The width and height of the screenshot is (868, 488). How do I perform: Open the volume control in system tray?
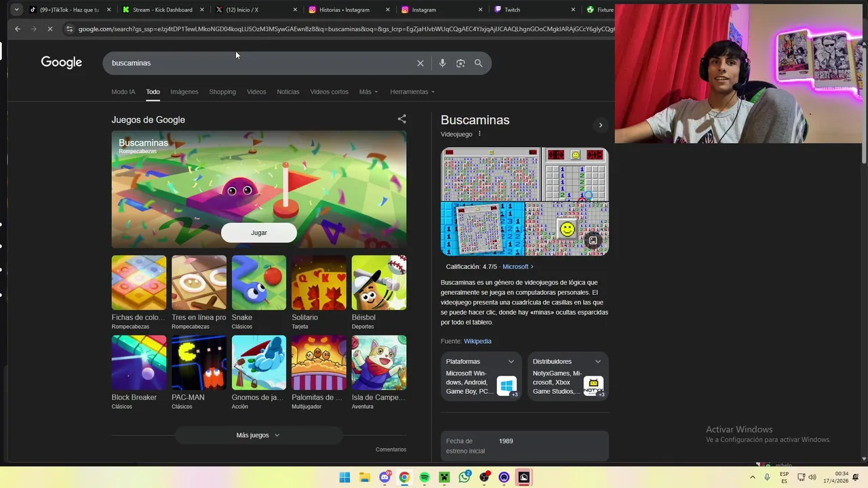(812, 477)
